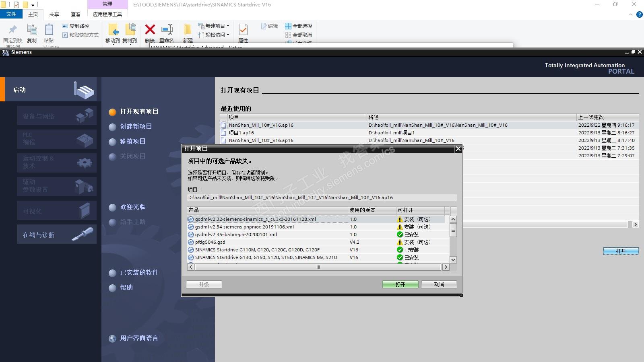Open the Properties icon in Explorer ribbon

243,30
